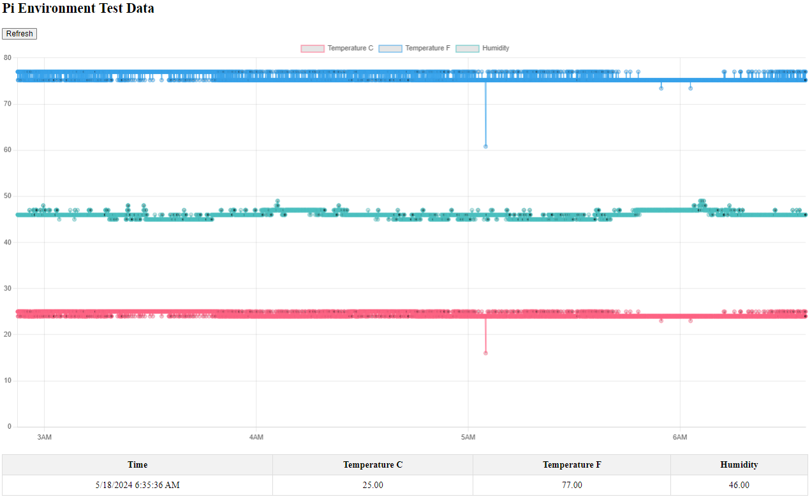Click the 'Temperature F' legend label

click(x=427, y=48)
